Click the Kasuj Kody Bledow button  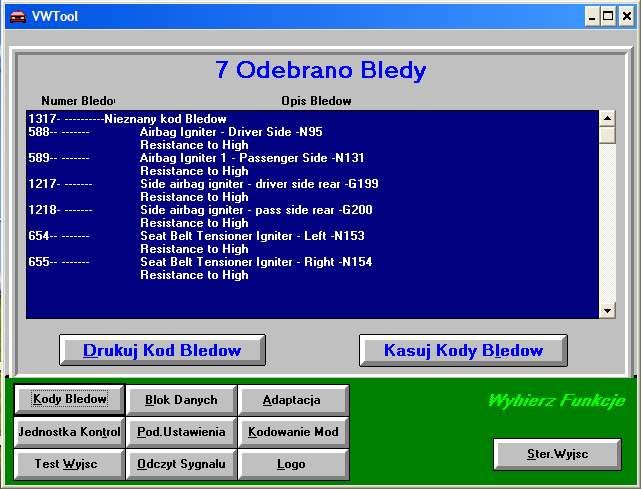[x=463, y=350]
